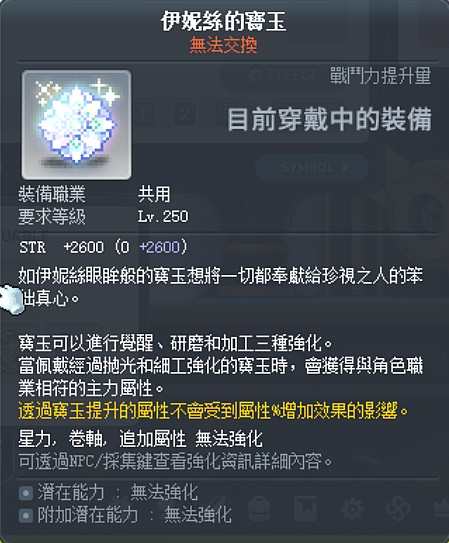Select preset slot 1 behind the tooltip
Viewport: 449px width, 543px height.
coord(142,114)
